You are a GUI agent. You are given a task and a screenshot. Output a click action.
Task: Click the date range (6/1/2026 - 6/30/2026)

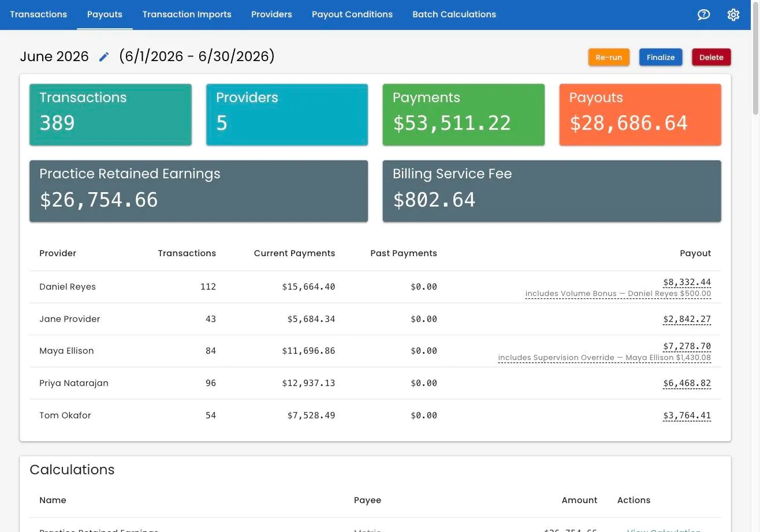pos(197,57)
